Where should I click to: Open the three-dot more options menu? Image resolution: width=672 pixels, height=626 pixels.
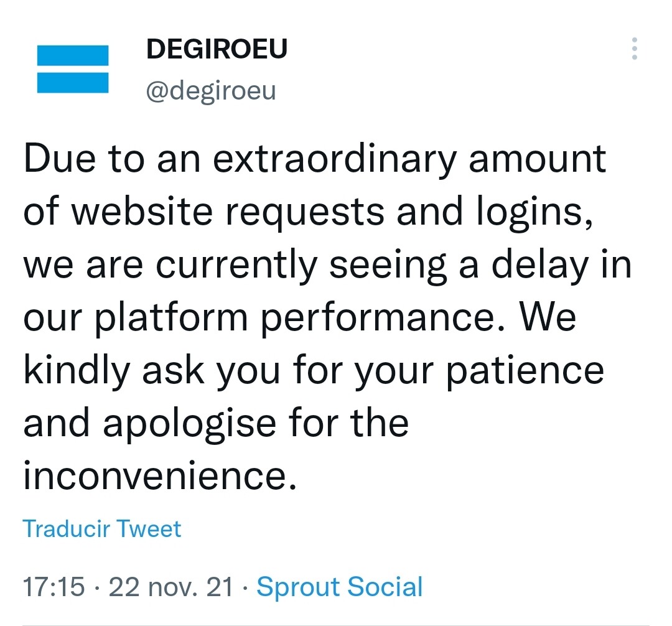pyautogui.click(x=634, y=49)
